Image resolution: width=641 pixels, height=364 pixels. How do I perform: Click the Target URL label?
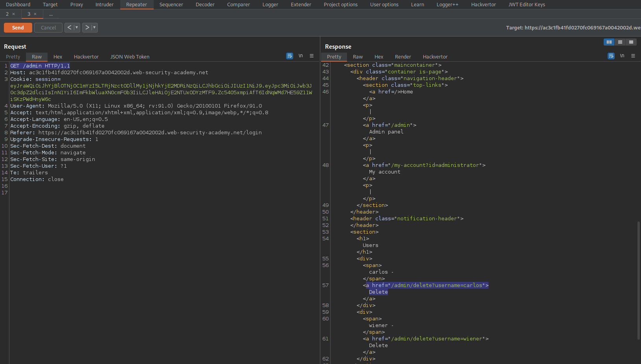(573, 27)
